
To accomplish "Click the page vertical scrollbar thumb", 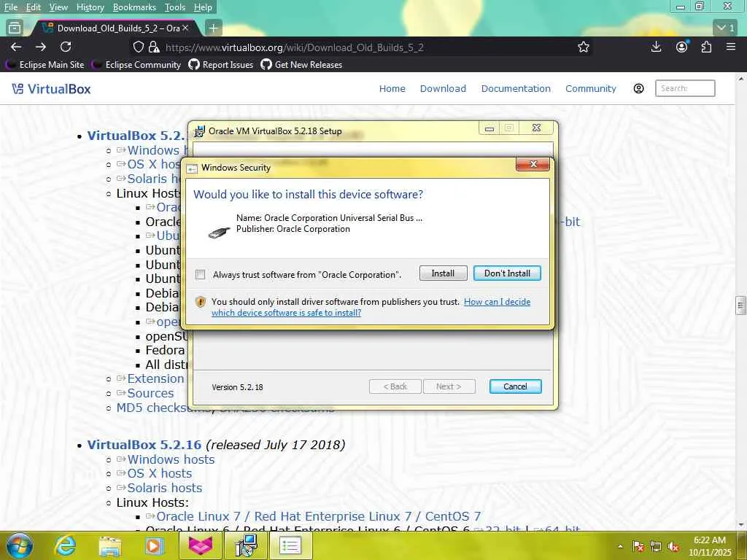I will (x=740, y=306).
